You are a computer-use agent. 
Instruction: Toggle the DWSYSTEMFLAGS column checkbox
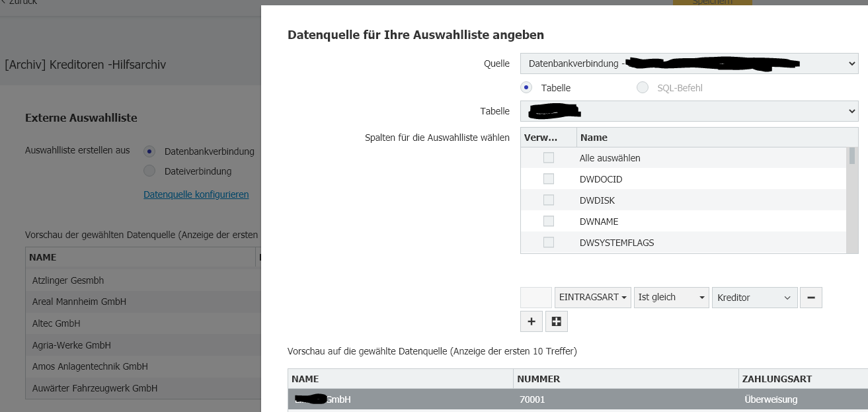[548, 243]
